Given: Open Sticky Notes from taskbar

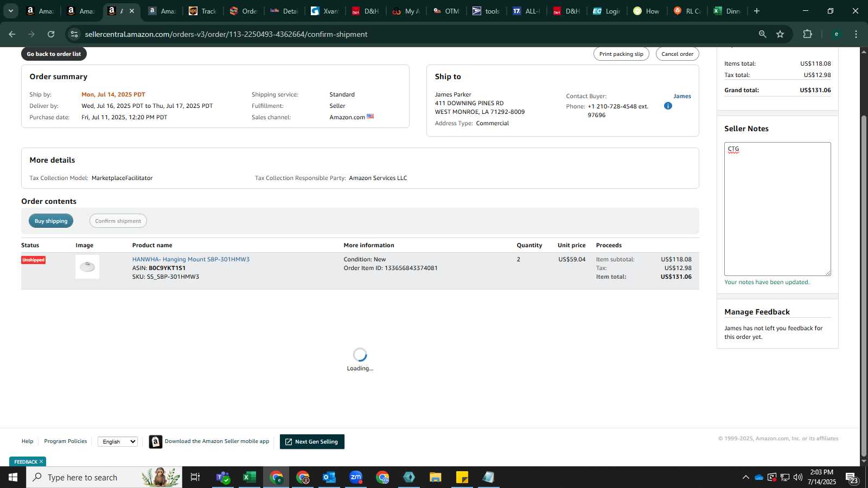Looking at the screenshot, I should click(x=462, y=477).
